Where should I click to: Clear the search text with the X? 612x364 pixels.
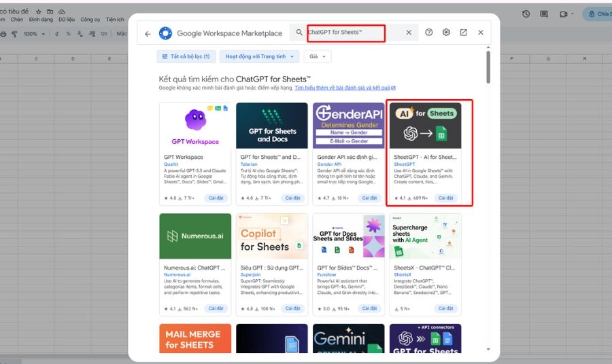409,33
